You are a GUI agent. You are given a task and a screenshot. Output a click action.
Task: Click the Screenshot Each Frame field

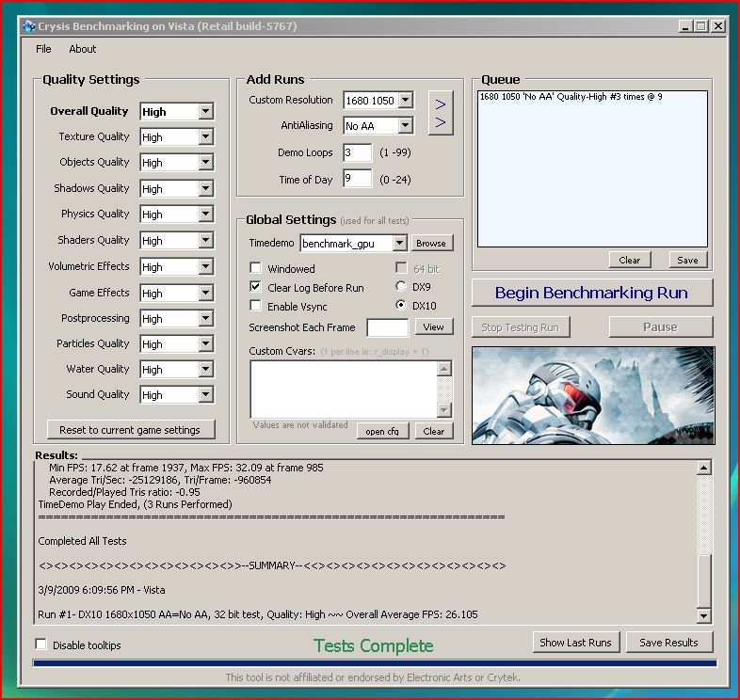click(388, 327)
